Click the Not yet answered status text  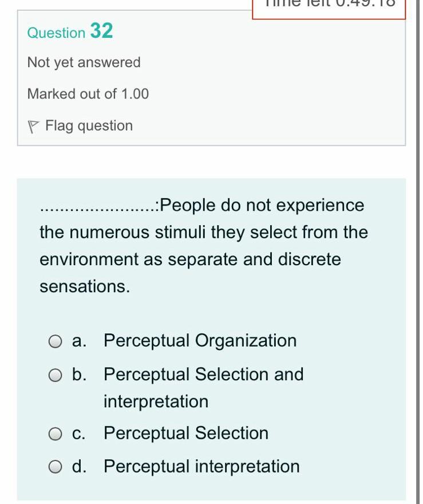pos(84,62)
